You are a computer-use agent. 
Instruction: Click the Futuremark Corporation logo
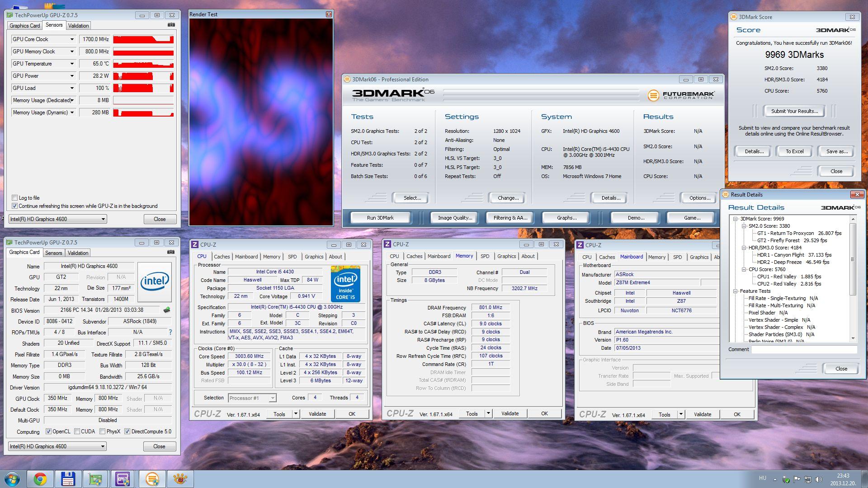click(x=681, y=95)
